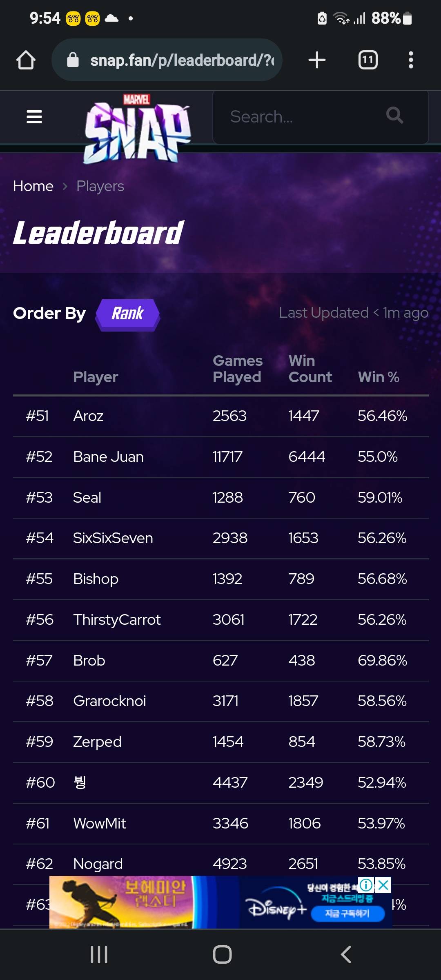Screen dimensions: 441x980
Task: Open the Order By Rank selector
Action: click(x=128, y=314)
